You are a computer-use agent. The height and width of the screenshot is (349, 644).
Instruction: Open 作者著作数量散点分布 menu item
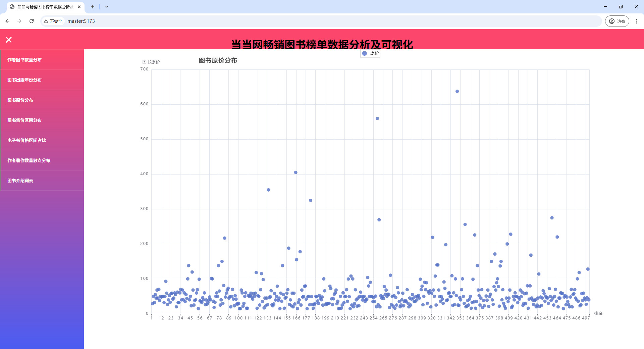pos(42,160)
